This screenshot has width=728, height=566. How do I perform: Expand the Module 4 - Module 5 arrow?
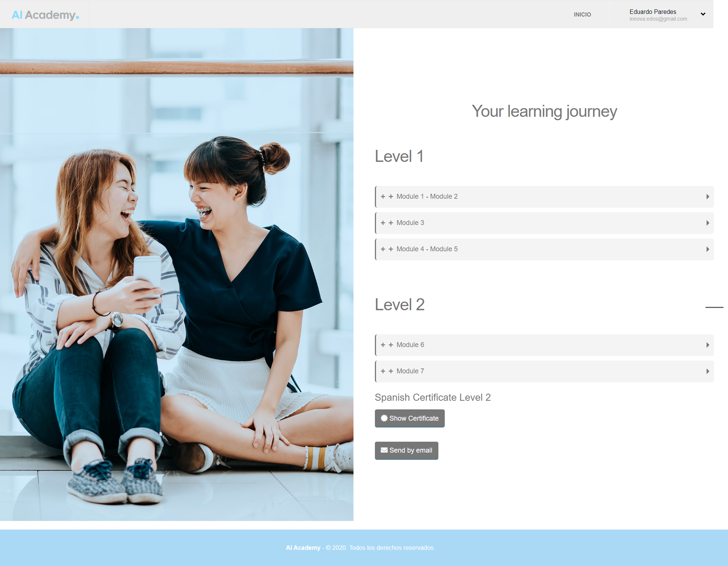pyautogui.click(x=708, y=249)
